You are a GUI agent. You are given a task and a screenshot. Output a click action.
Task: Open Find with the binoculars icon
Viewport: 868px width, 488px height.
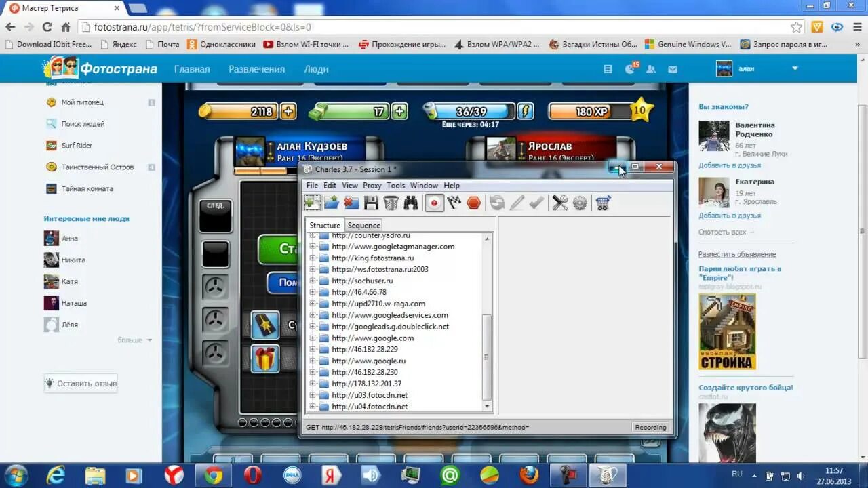[x=411, y=203]
